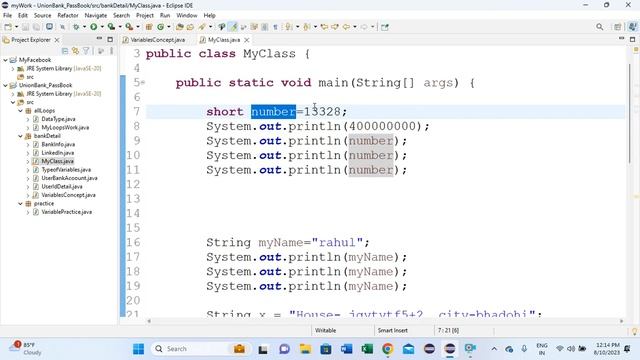Collapse the allLoops package

point(20,111)
